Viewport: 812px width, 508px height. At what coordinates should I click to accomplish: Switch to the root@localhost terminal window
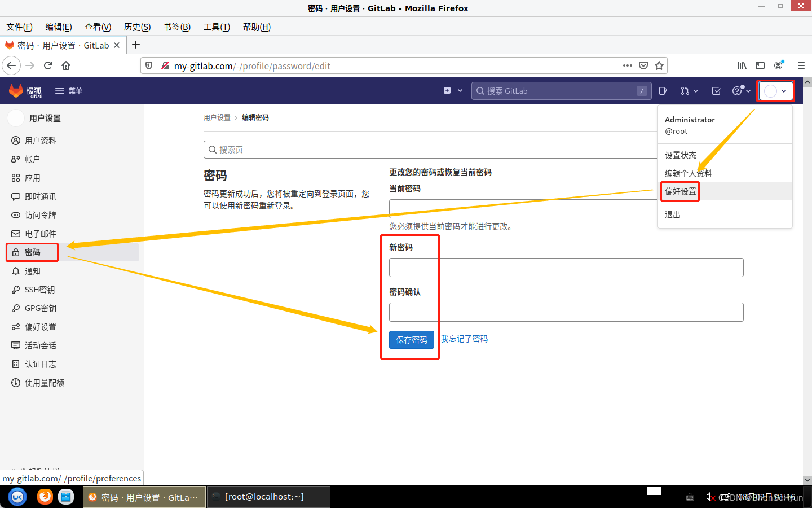(268, 497)
